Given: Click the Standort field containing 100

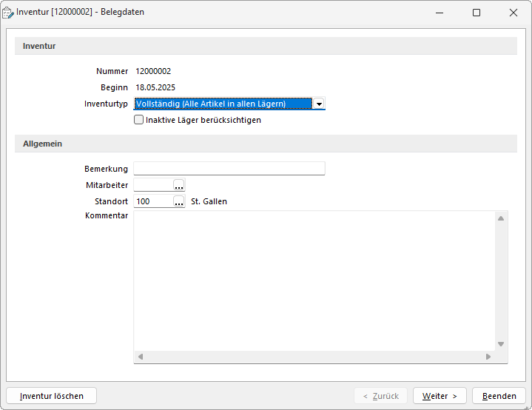Looking at the screenshot, I should click(x=153, y=201).
